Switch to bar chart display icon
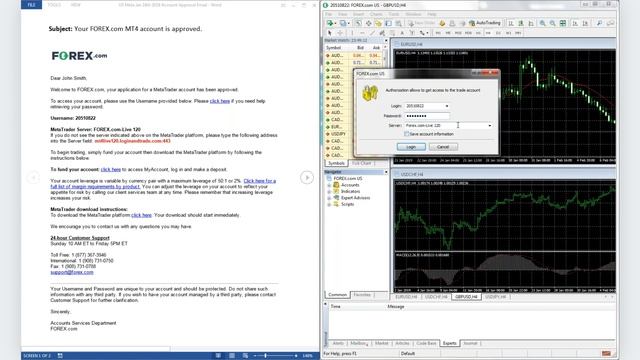The image size is (640, 360). [511, 23]
